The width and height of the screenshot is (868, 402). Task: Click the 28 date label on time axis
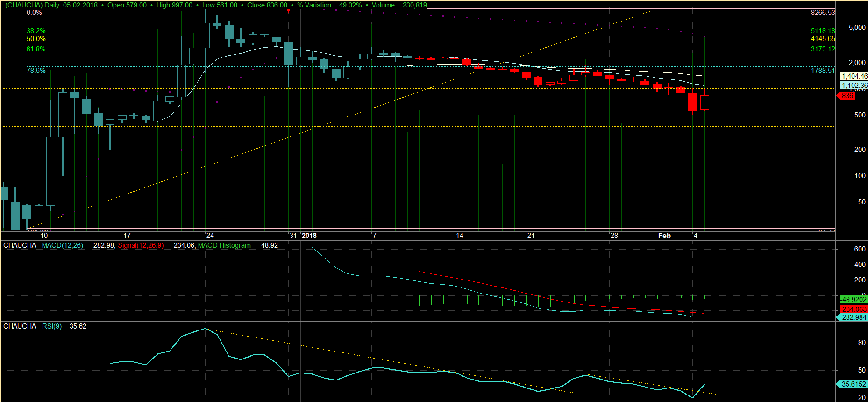(614, 236)
